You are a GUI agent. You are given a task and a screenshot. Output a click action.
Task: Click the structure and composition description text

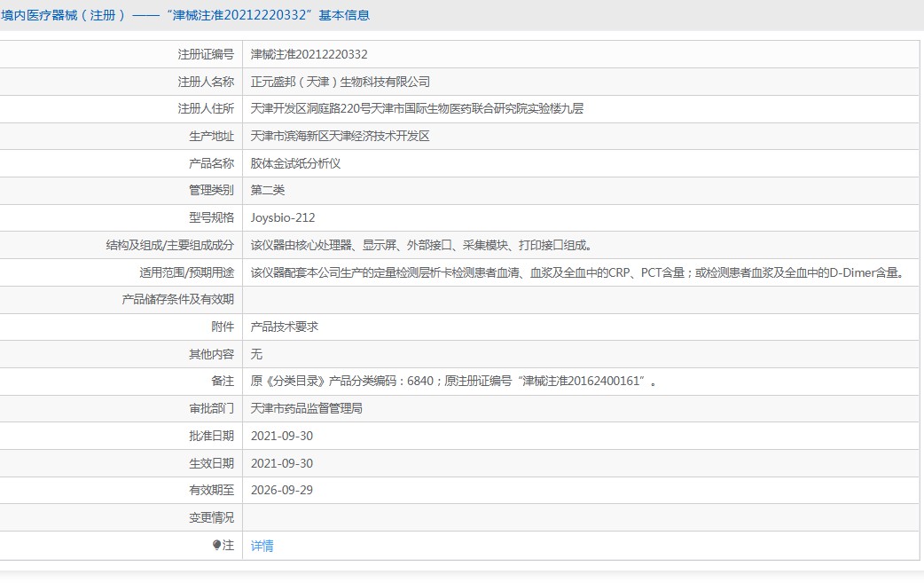pos(421,245)
